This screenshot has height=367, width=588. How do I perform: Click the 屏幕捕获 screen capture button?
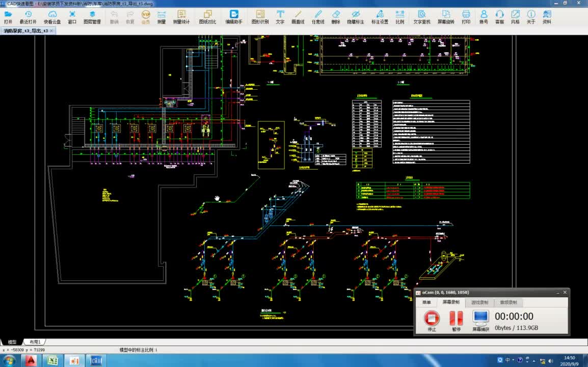pos(480,320)
